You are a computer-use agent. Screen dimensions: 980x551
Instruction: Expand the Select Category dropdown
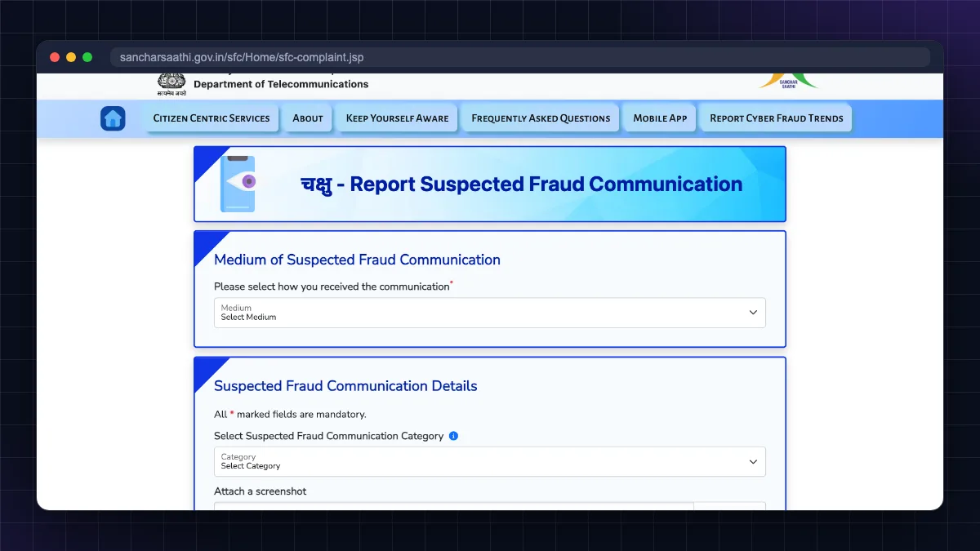[490, 462]
